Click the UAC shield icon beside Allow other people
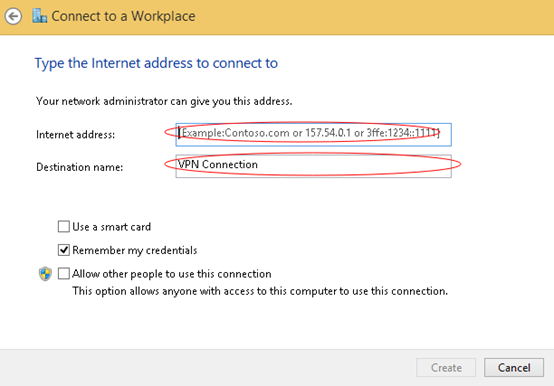The height and width of the screenshot is (386, 554). (x=45, y=274)
